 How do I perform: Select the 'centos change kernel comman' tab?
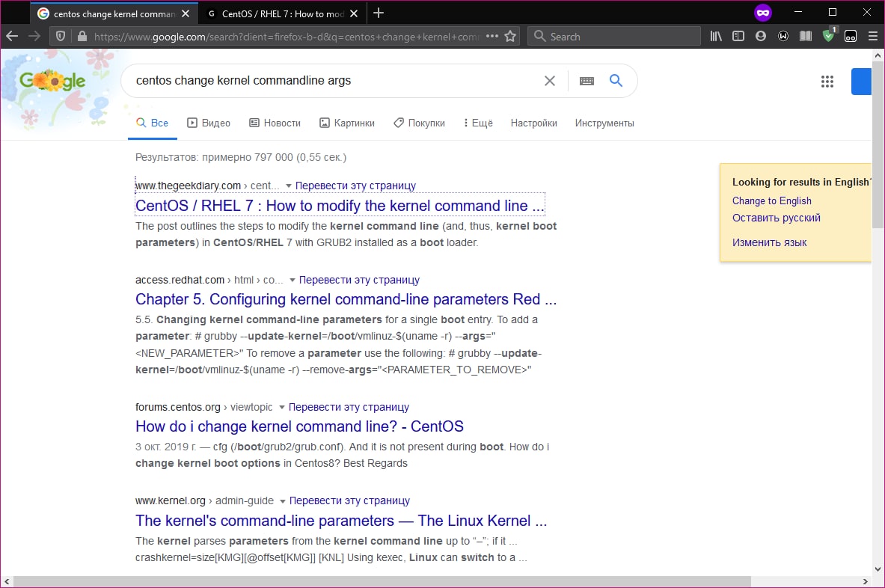pos(114,13)
